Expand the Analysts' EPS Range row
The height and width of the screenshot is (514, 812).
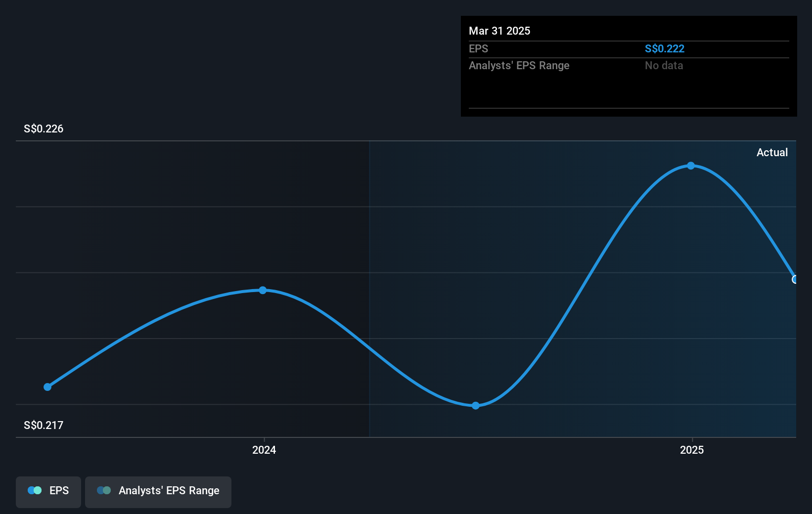(519, 65)
